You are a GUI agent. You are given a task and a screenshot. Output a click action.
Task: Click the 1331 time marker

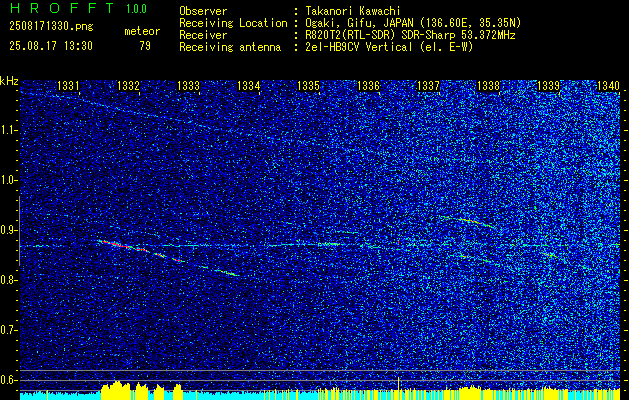(x=68, y=85)
